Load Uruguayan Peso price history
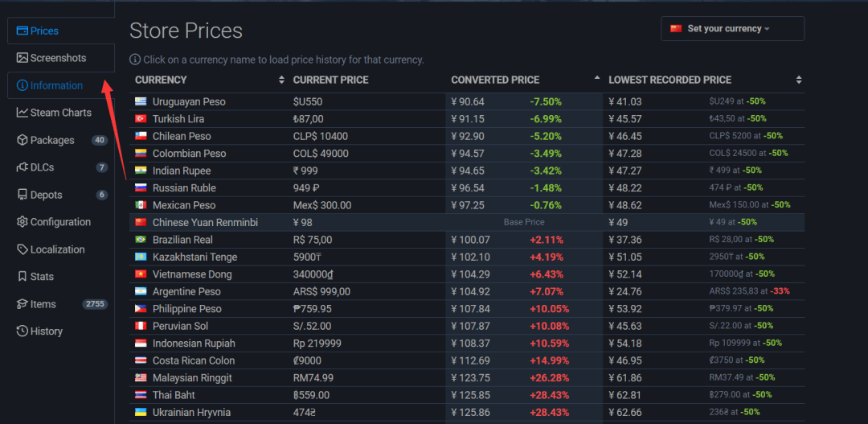Viewport: 868px width, 424px height. click(x=189, y=101)
